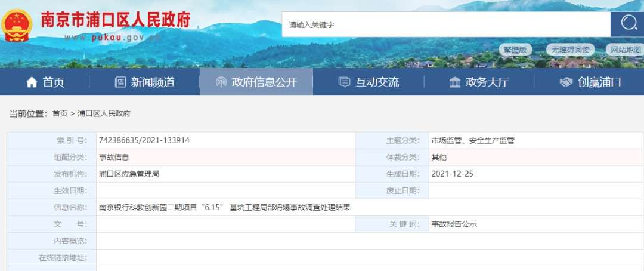Open the 创赢浦口 navigation tab

coord(590,82)
